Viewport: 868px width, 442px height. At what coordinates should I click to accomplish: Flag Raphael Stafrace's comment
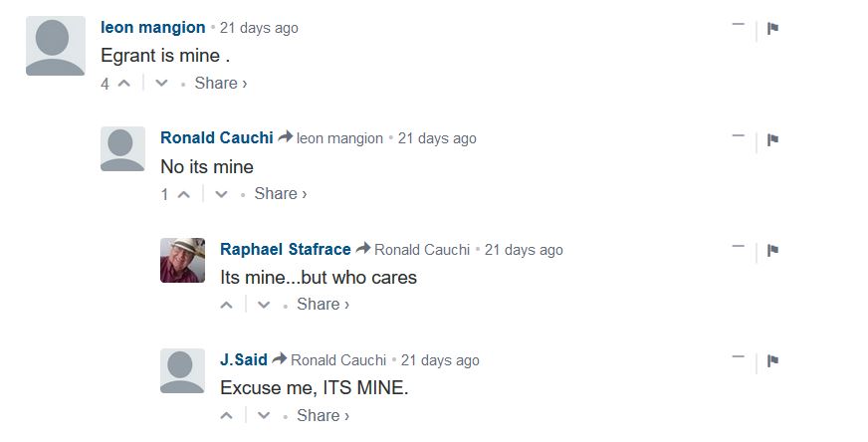(772, 250)
